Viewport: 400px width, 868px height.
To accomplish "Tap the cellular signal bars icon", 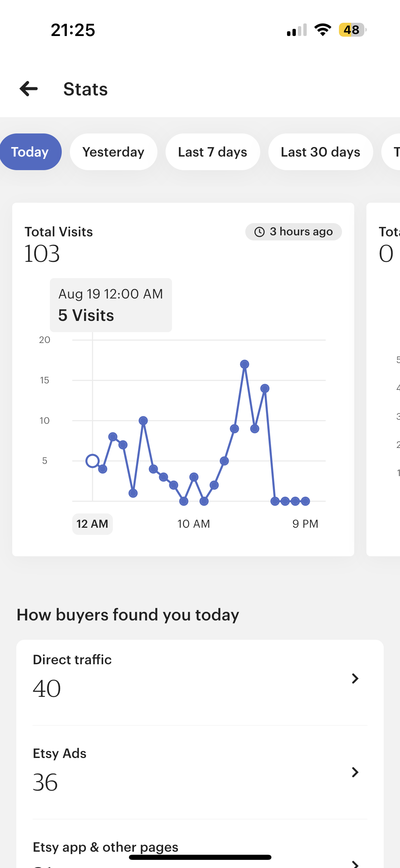I will 297,30.
